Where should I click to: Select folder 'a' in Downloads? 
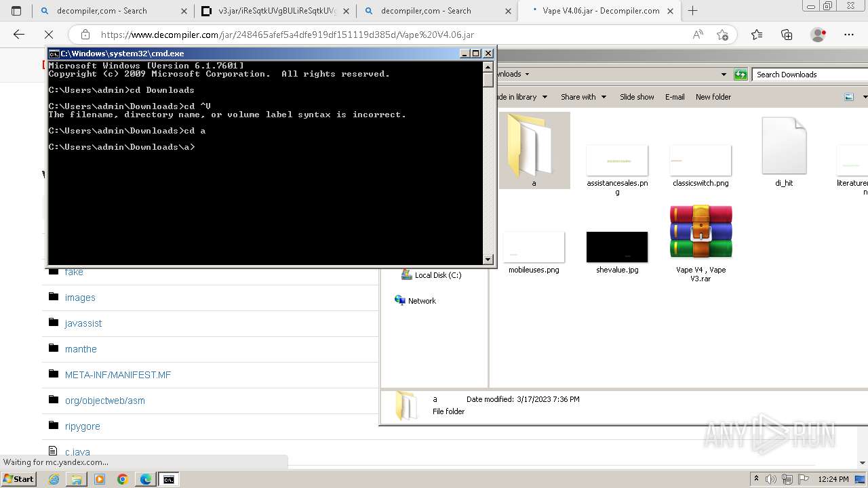point(534,150)
